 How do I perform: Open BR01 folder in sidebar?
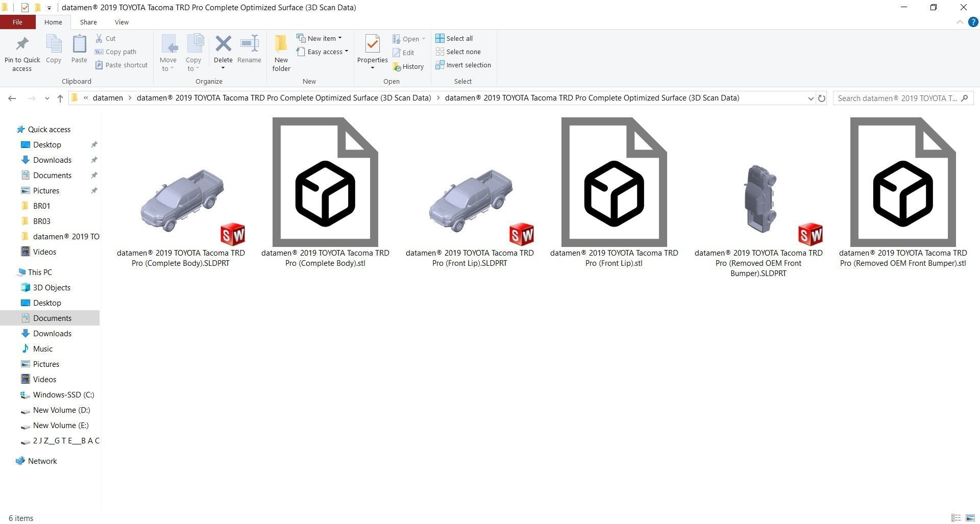click(x=41, y=206)
